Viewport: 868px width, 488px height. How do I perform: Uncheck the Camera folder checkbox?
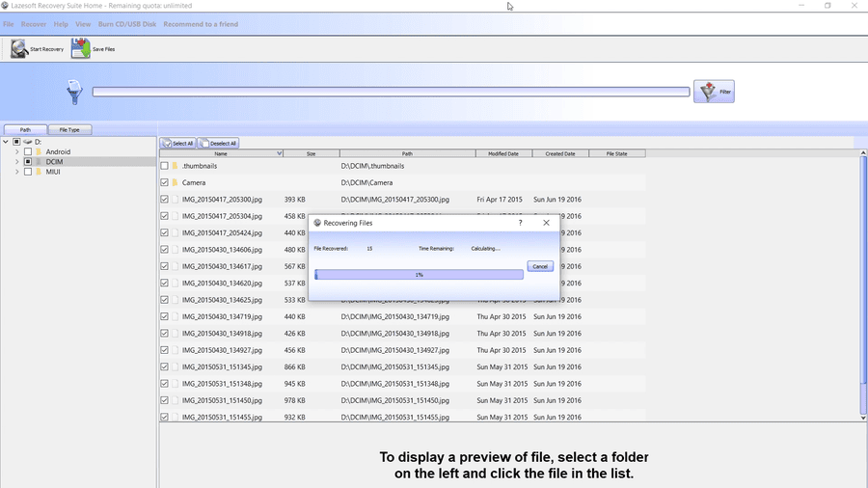pyautogui.click(x=164, y=182)
